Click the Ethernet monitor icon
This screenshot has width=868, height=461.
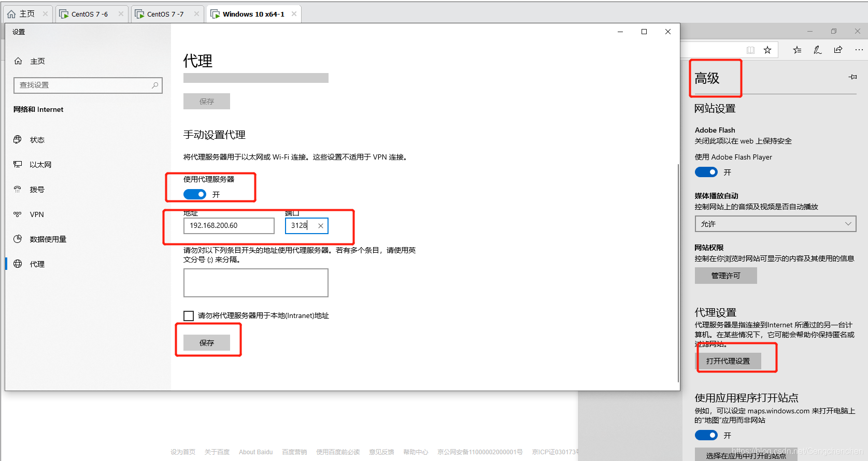pyautogui.click(x=18, y=164)
